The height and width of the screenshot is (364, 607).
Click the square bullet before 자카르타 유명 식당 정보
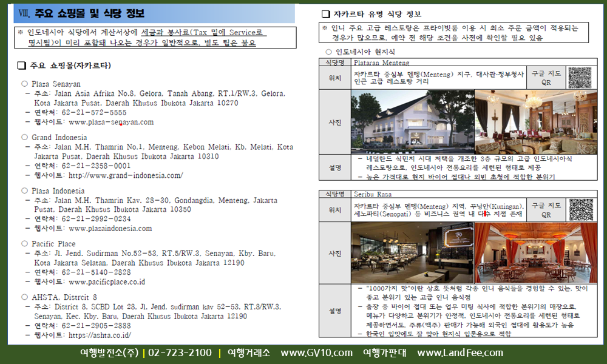pyautogui.click(x=325, y=13)
